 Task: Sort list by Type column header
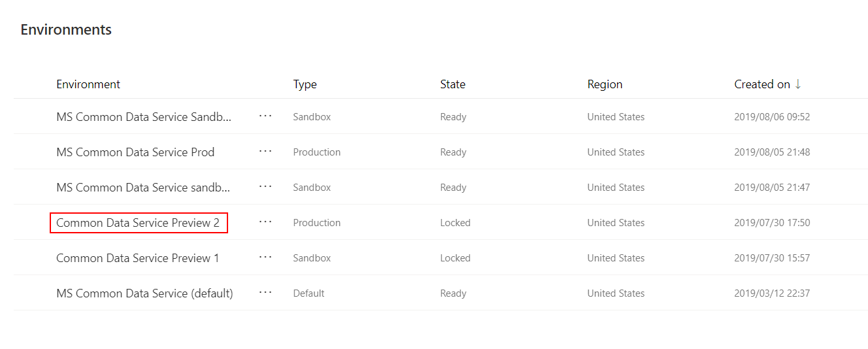[305, 84]
